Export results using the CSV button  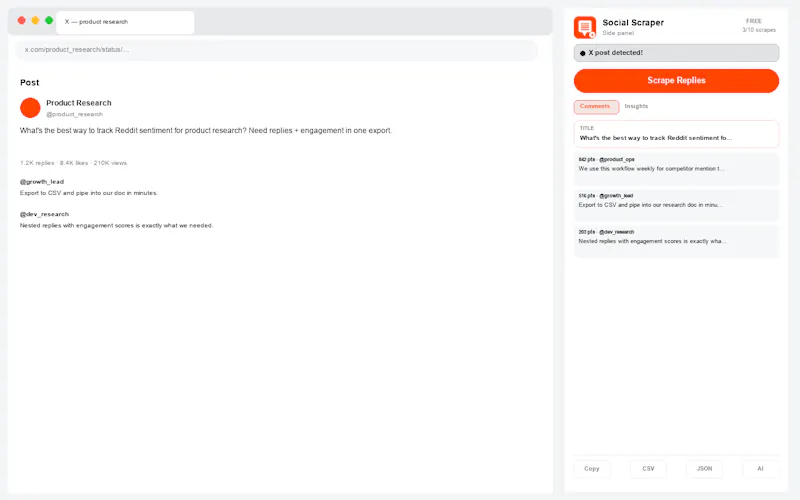(x=648, y=468)
